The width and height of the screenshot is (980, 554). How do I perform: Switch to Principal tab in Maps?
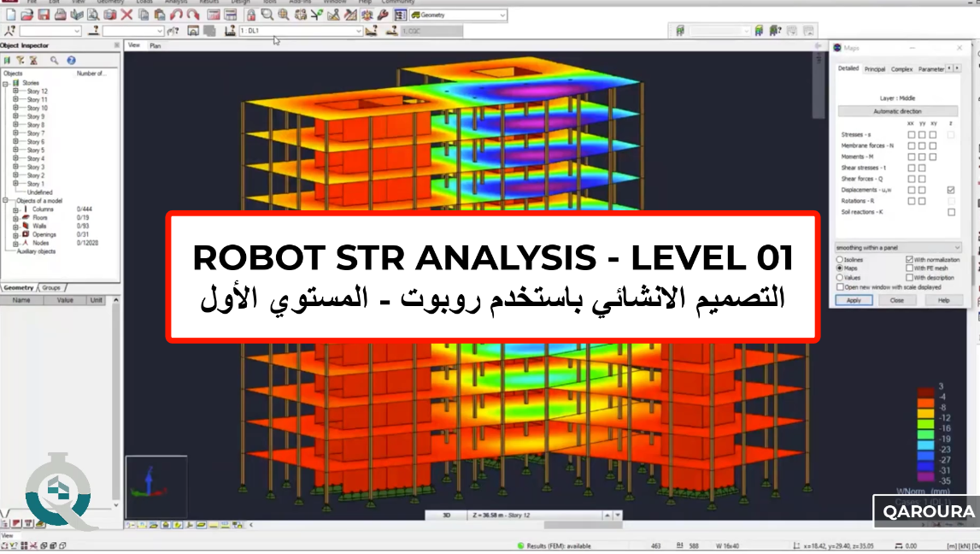tap(874, 69)
